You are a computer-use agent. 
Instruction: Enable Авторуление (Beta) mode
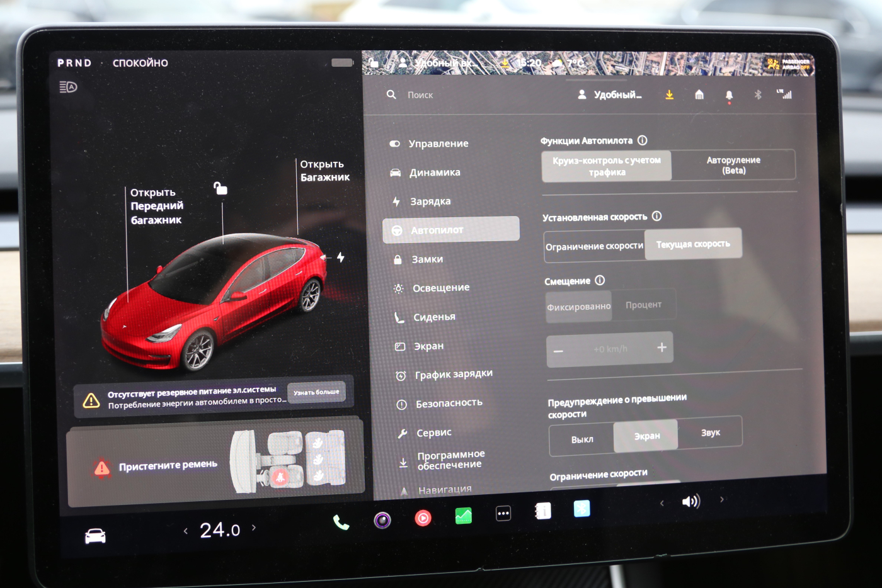pos(733,165)
